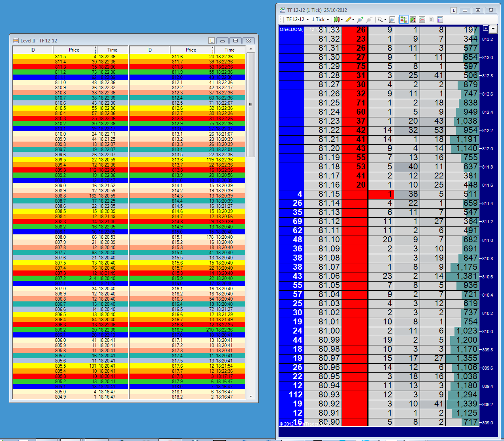Select the 816.9 row with size 210
504x441 pixels.
pyautogui.click(x=187, y=330)
